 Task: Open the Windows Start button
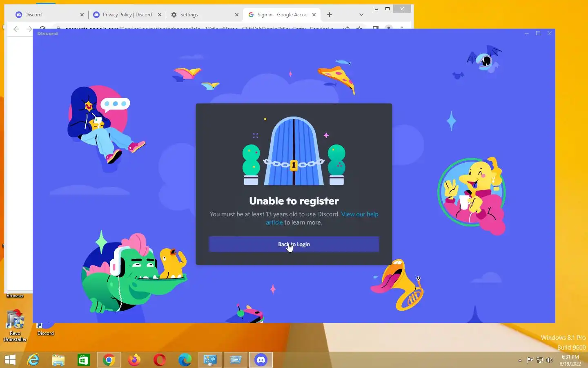click(x=10, y=360)
